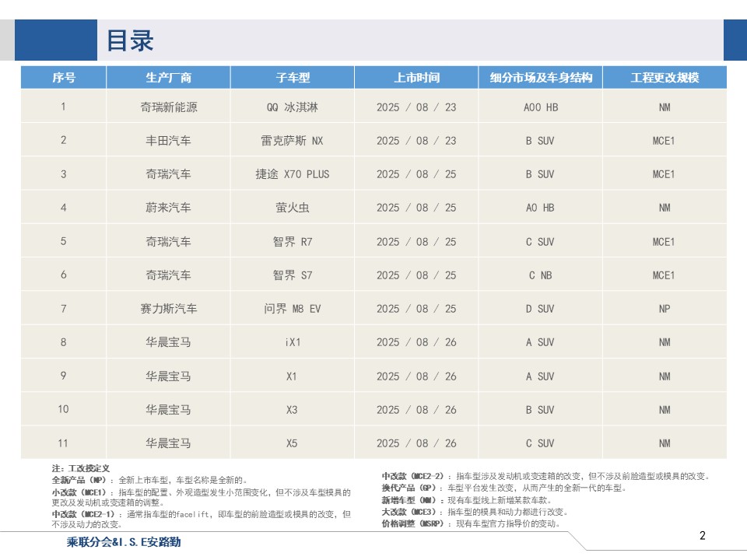Viewport: 747px width, 560px height.
Task: Click the "新增车型（NM）" definition label
Action: (411, 500)
